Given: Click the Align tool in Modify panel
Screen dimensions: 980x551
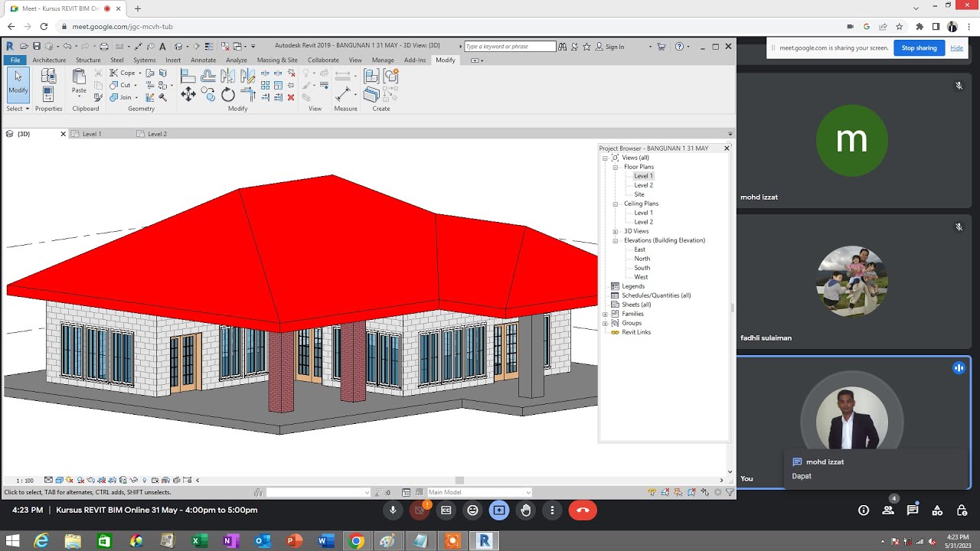Looking at the screenshot, I should (x=188, y=76).
